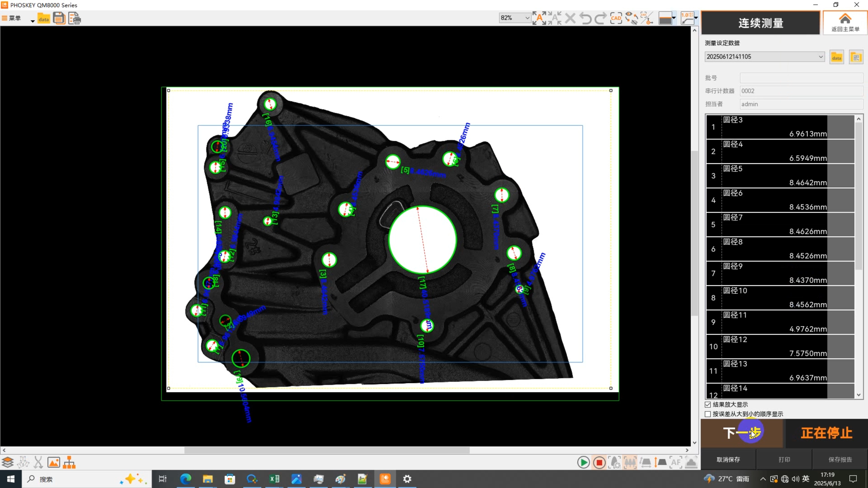This screenshot has height=488, width=868.
Task: Click the 保存报告 save report button
Action: click(x=840, y=460)
